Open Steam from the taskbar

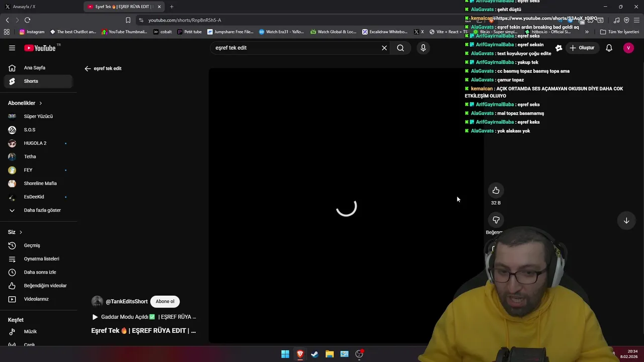pyautogui.click(x=314, y=354)
